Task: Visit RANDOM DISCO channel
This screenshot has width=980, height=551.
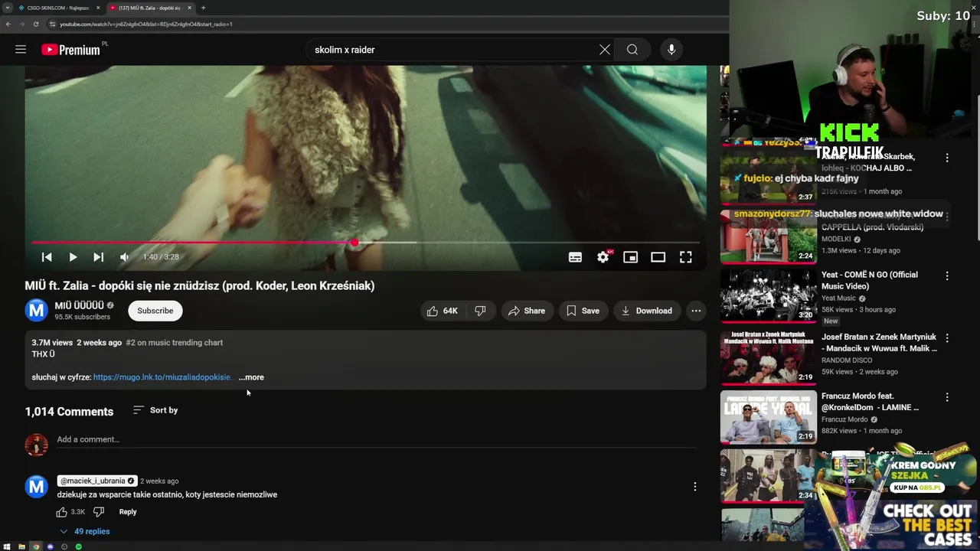Action: (847, 360)
